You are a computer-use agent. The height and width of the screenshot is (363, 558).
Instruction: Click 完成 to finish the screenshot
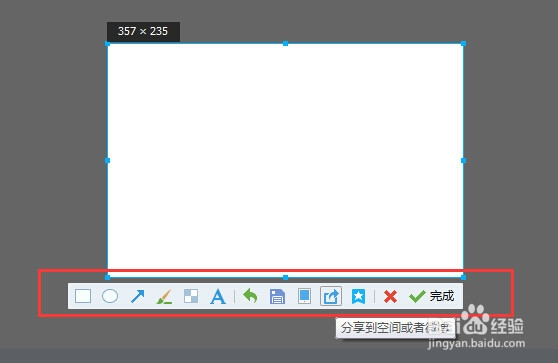[x=432, y=296]
